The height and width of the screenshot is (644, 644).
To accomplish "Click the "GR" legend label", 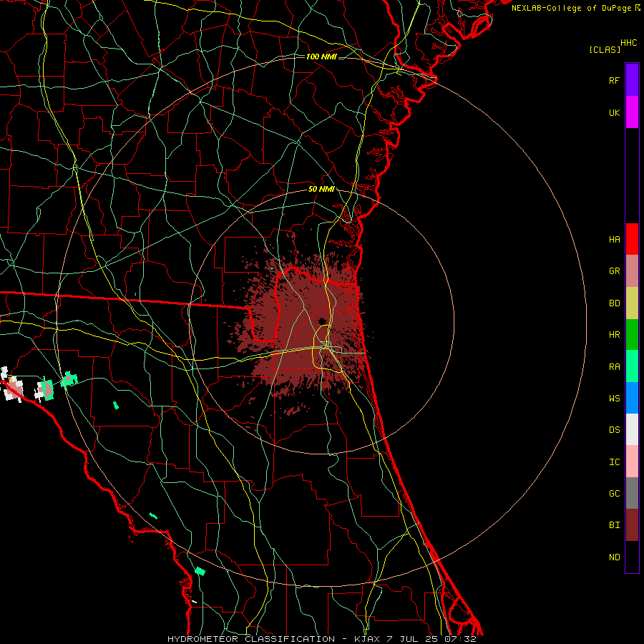I will click(x=615, y=271).
